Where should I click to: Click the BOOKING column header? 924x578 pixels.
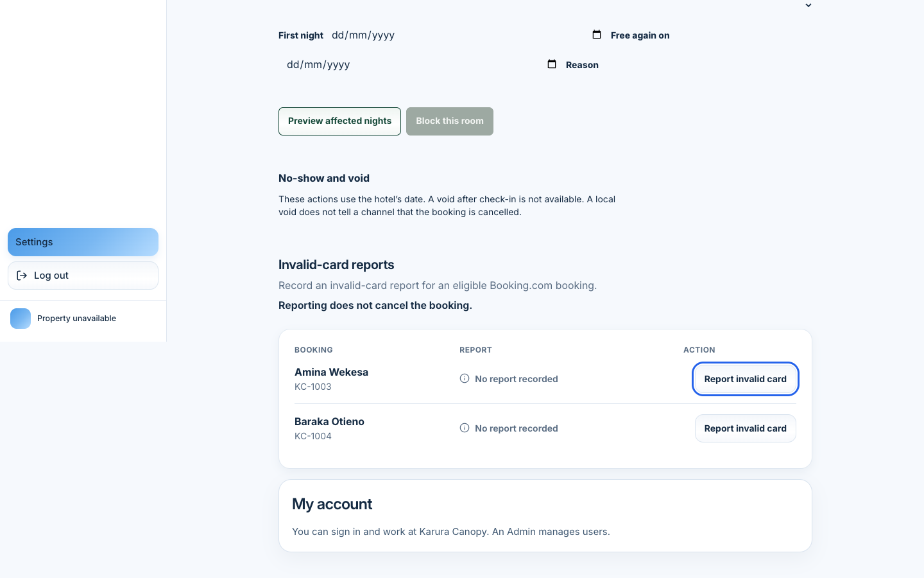coord(314,350)
